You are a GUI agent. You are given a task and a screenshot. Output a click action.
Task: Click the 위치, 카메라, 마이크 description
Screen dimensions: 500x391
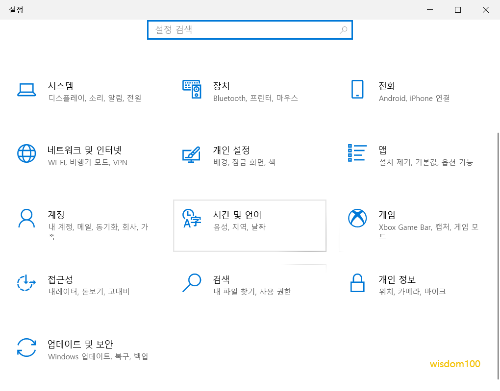point(412,292)
